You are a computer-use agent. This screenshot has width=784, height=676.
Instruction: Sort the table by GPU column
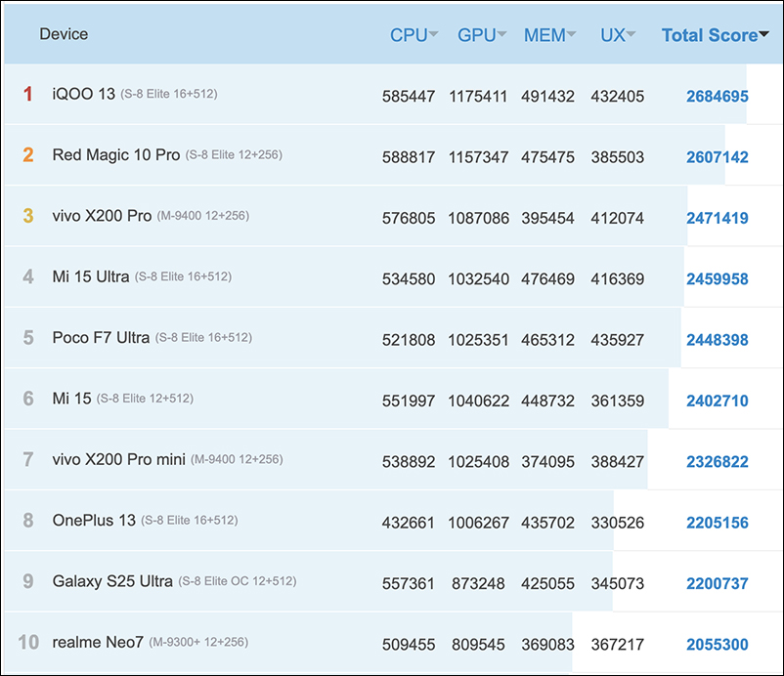pos(482,35)
